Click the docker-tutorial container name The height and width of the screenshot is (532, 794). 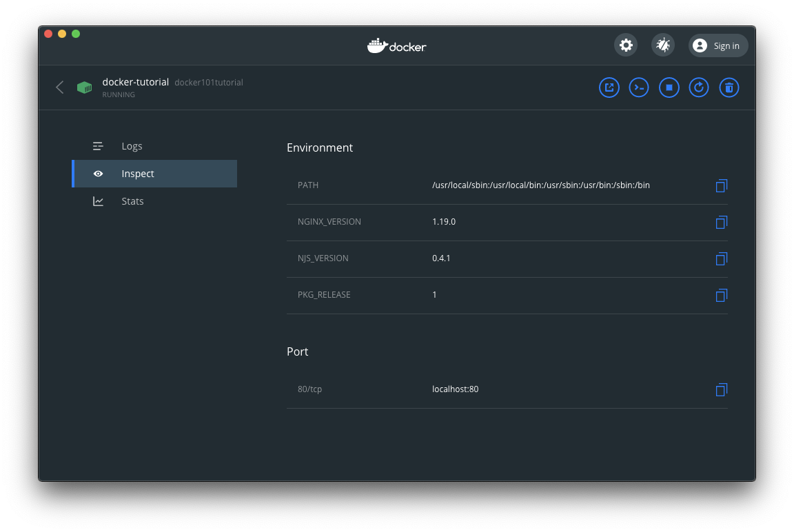pyautogui.click(x=135, y=82)
